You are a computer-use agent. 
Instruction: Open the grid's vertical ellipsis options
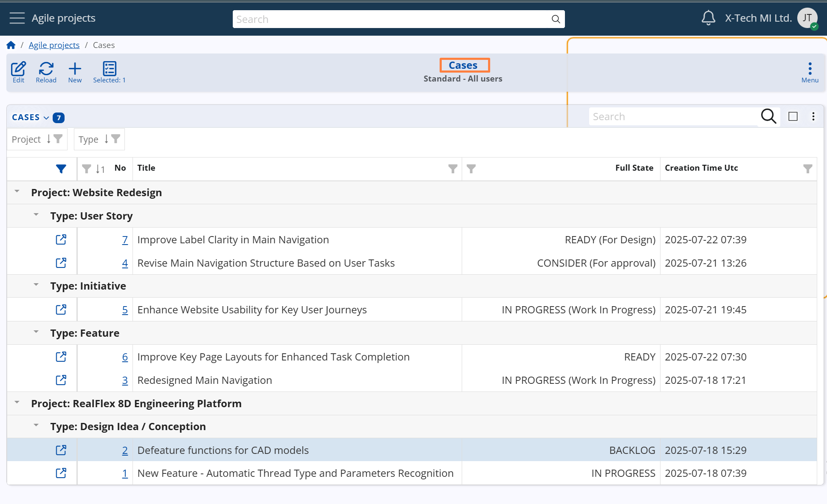pos(813,116)
